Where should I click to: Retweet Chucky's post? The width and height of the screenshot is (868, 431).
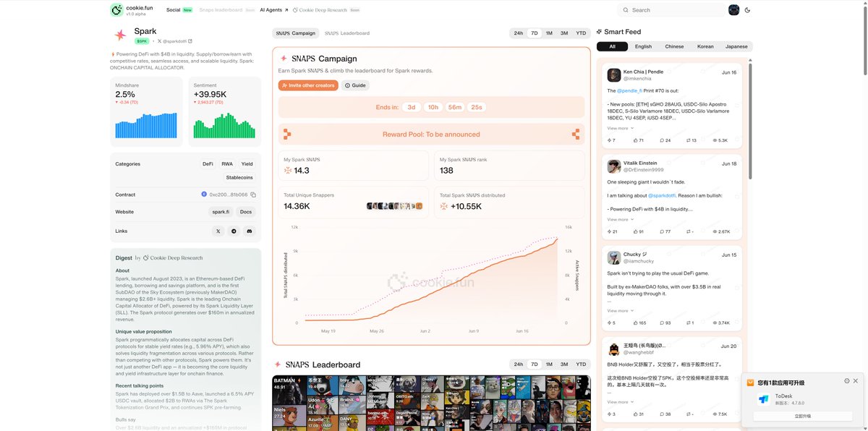(690, 323)
